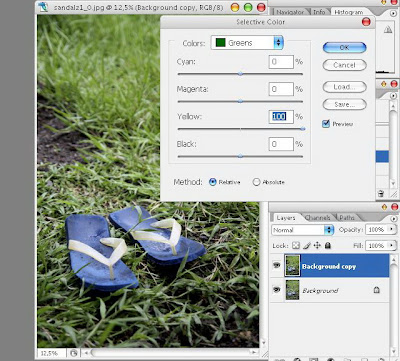Click the Magenta slider handle
The image size is (400, 361).
coord(240,101)
